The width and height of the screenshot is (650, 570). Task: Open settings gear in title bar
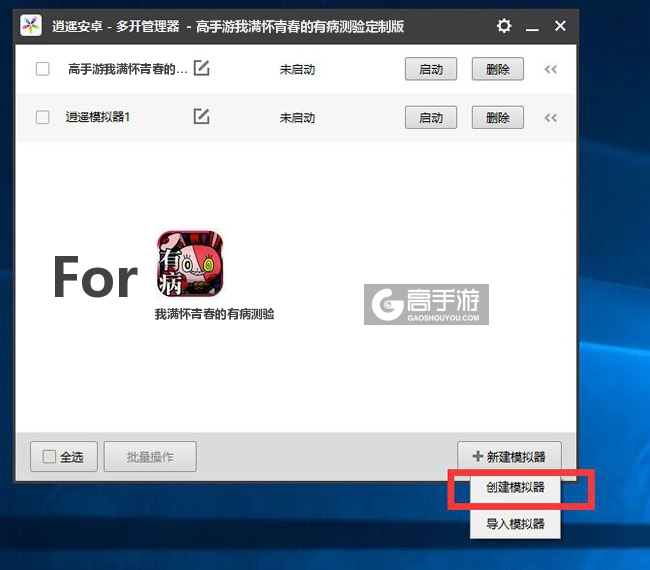coord(504,26)
